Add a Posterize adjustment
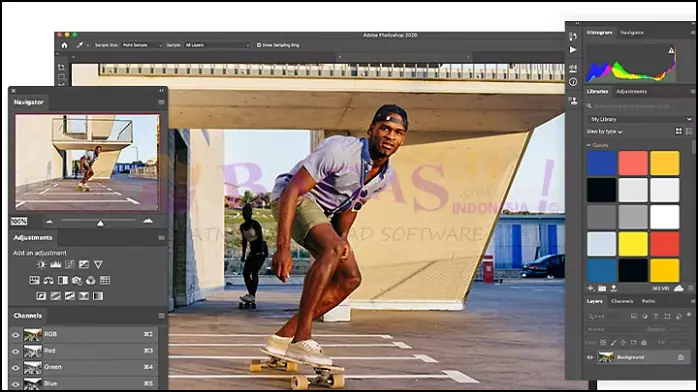Screen dimensions: 698x392 [x=55, y=296]
